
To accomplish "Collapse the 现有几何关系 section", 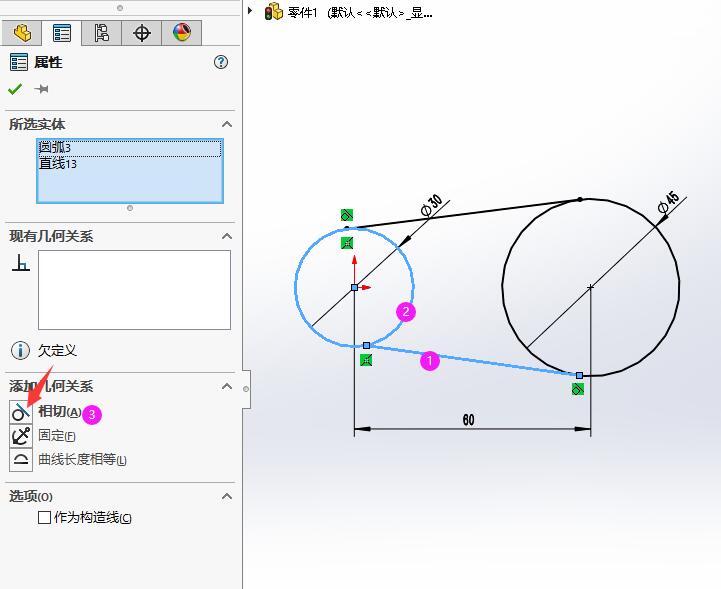I will click(x=227, y=236).
